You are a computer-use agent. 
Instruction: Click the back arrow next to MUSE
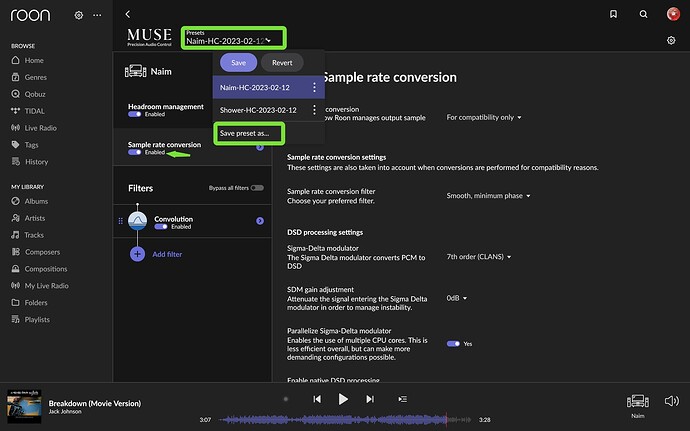click(x=127, y=14)
